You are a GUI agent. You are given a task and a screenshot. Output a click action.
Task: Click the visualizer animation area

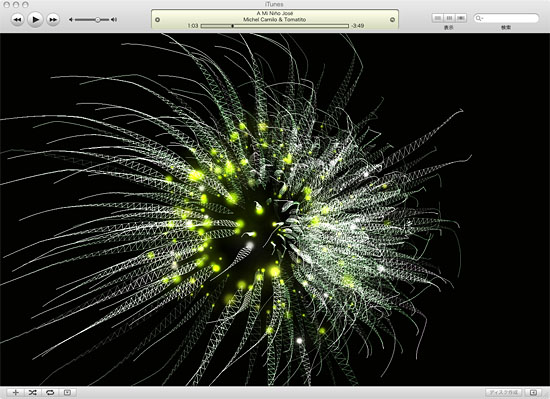(275, 210)
